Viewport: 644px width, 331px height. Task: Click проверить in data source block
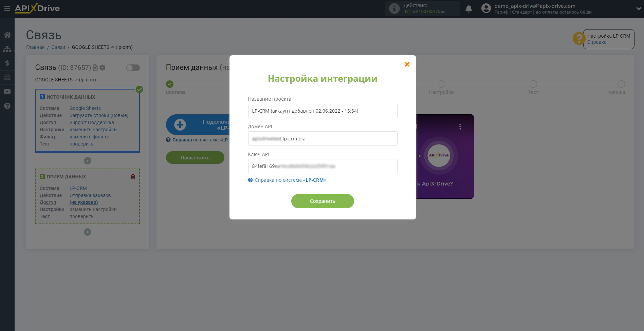click(81, 144)
